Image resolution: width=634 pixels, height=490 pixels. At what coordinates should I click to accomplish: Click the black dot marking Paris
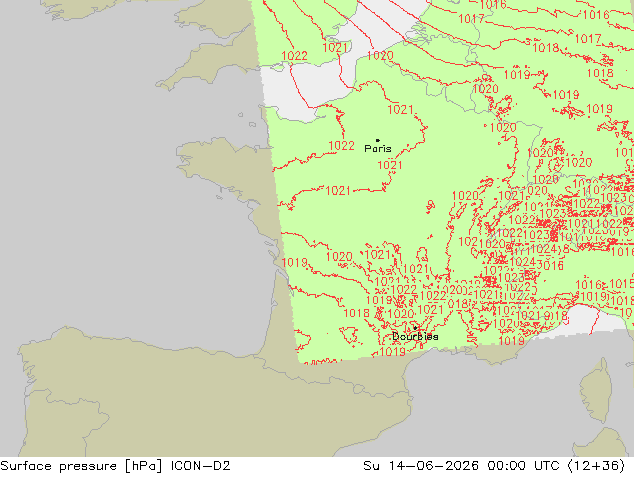[x=378, y=140]
